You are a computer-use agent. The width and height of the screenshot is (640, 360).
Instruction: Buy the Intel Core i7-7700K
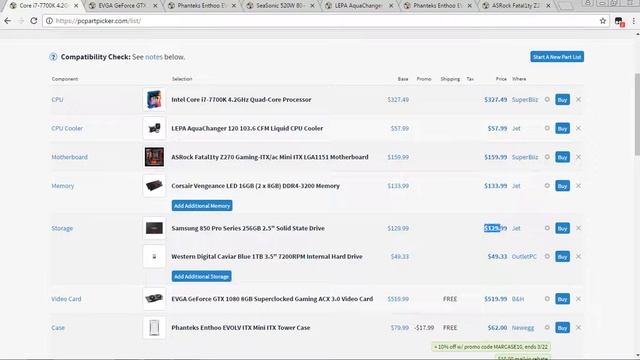coord(562,100)
